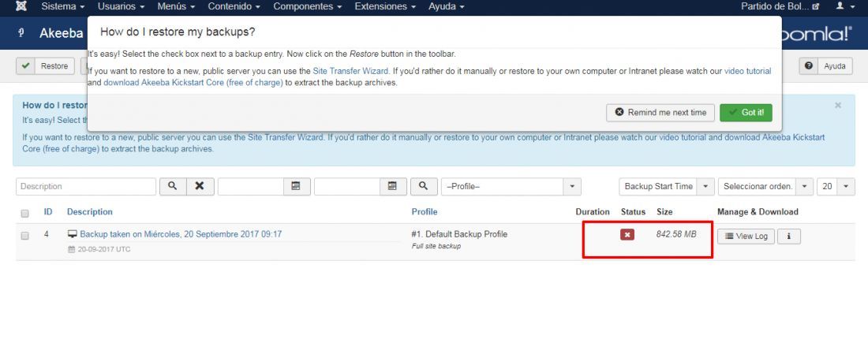The height and width of the screenshot is (339, 868).
Task: Clear the description filter with X button
Action: [x=200, y=186]
